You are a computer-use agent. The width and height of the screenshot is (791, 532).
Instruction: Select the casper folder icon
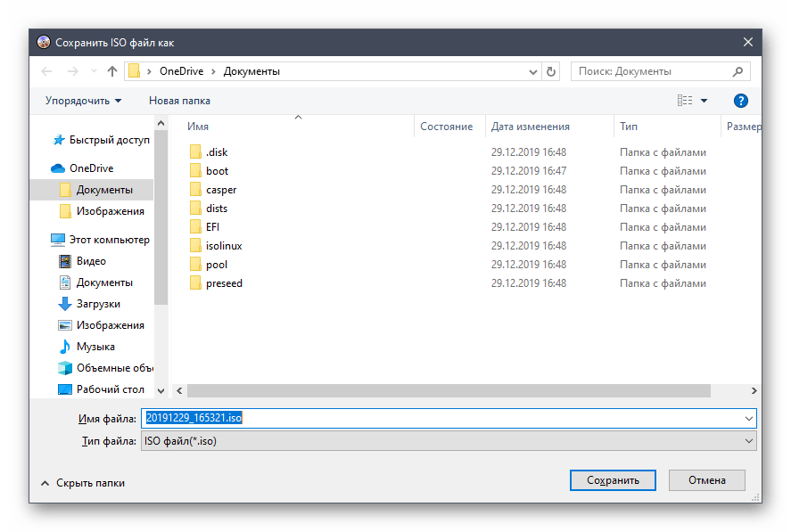point(196,190)
